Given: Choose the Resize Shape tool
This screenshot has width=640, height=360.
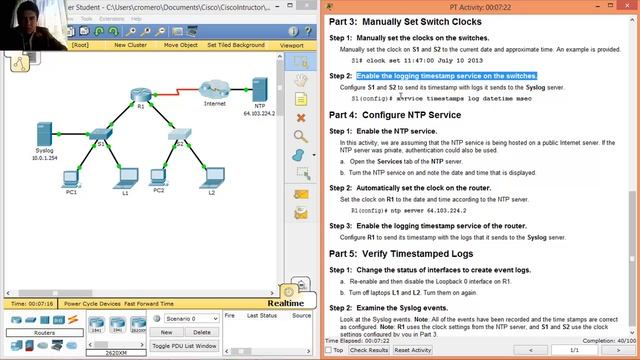Looking at the screenshot, I should [303, 174].
